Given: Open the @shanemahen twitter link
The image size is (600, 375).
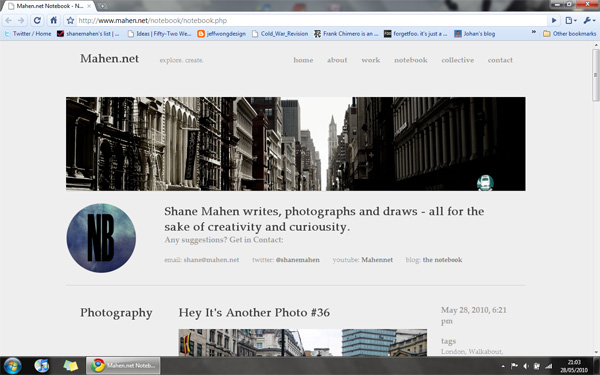Looking at the screenshot, I should coord(297,260).
